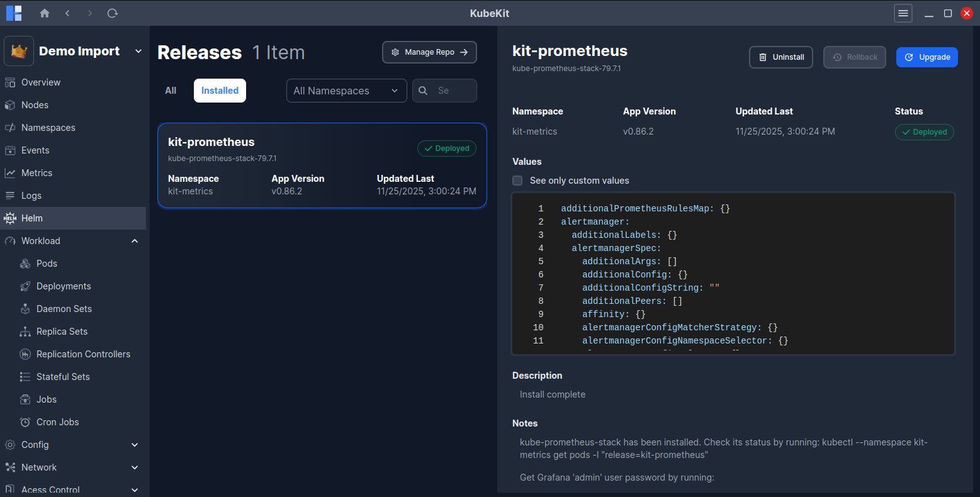This screenshot has height=497, width=980.
Task: Click the Cron Jobs clock icon
Action: (x=25, y=422)
